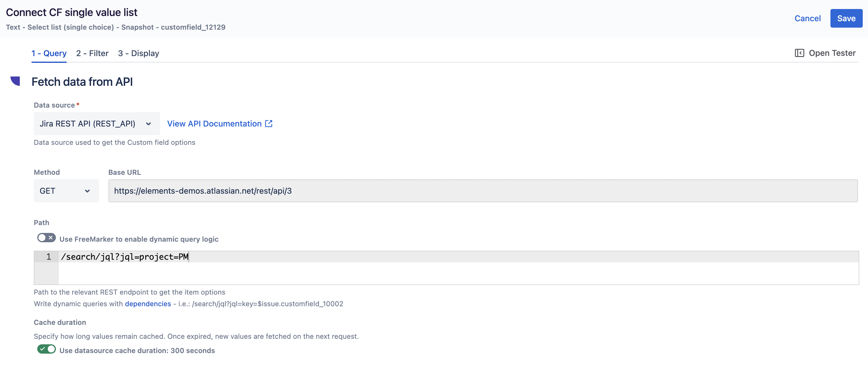Viewport: 868px width, 367px height.
Task: Follow the dependencies help link
Action: click(x=148, y=304)
